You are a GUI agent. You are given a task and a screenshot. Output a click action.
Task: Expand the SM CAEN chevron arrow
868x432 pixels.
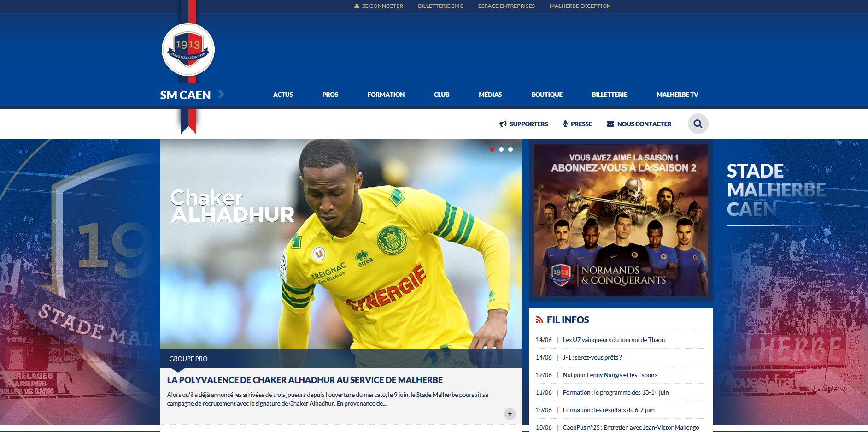tap(221, 94)
